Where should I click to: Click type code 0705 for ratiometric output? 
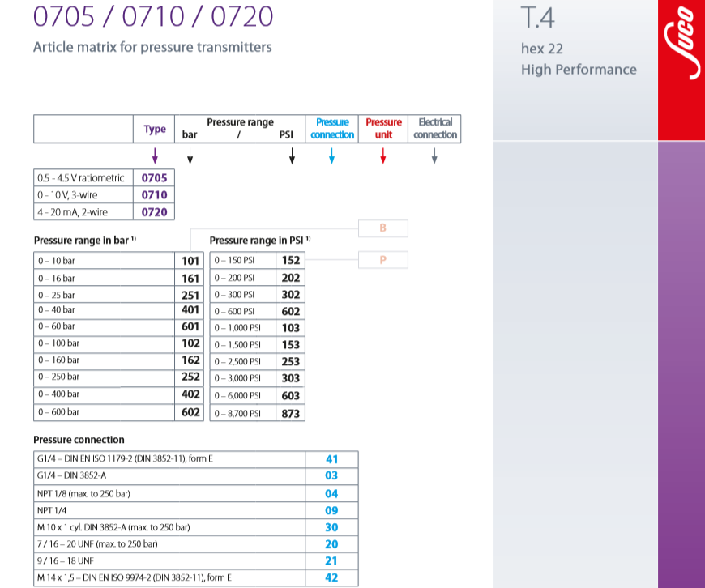tap(154, 177)
